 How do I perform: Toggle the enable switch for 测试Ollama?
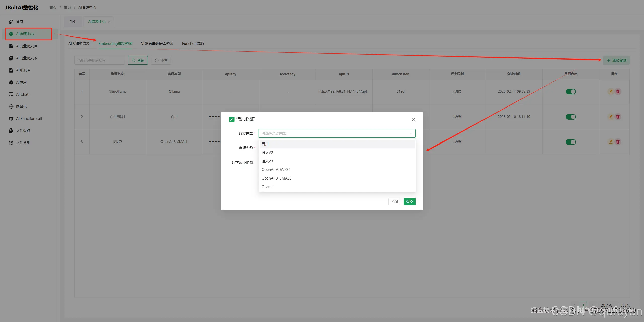click(571, 92)
